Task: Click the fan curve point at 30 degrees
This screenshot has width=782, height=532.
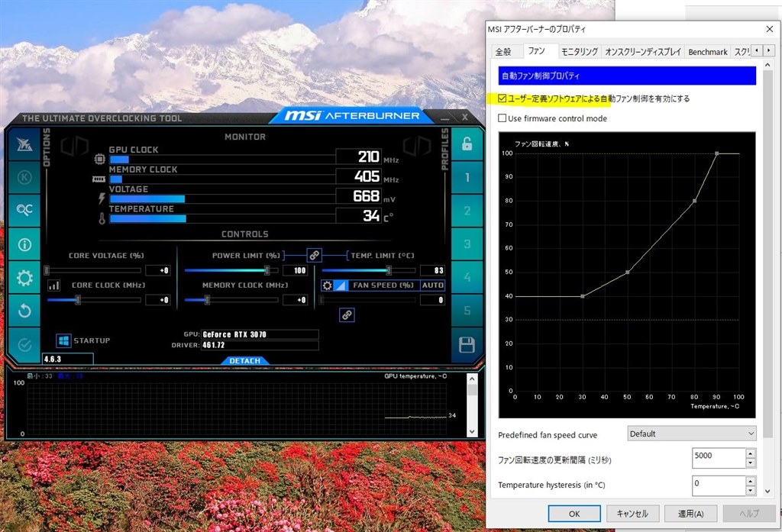Action: pos(583,296)
